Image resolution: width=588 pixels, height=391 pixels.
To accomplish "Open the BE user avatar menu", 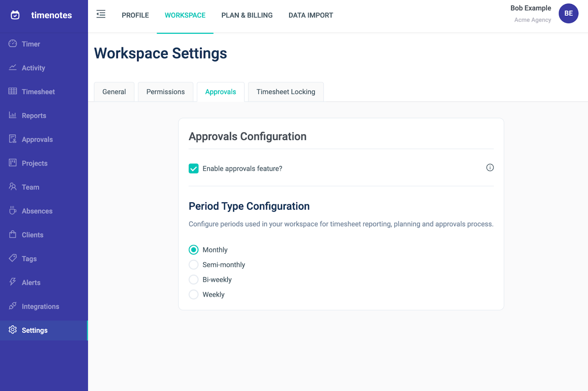I will click(x=569, y=13).
